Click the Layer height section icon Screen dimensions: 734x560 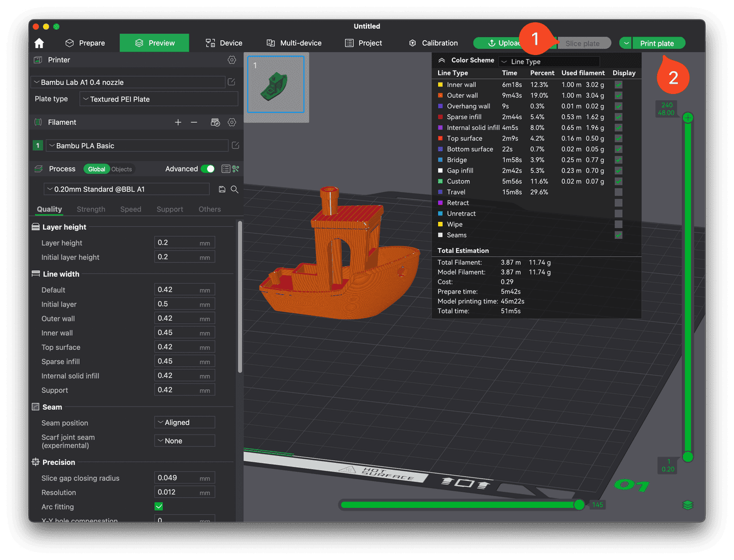(x=36, y=227)
